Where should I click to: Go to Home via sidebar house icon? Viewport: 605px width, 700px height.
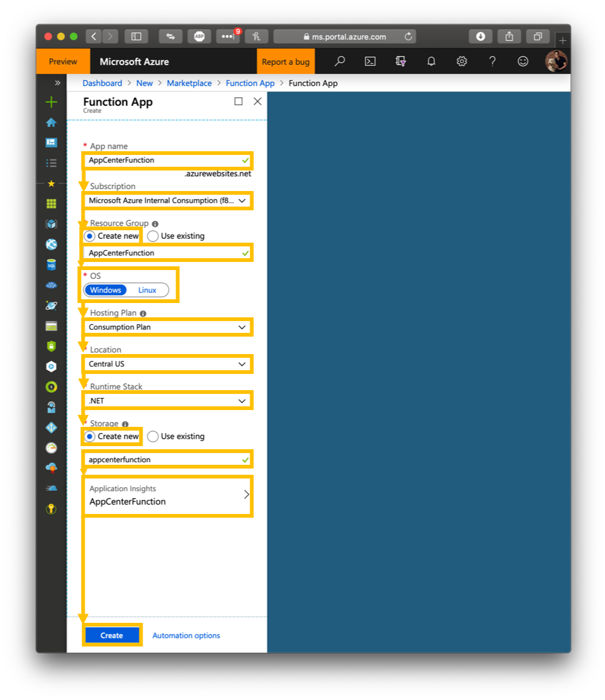pyautogui.click(x=51, y=123)
